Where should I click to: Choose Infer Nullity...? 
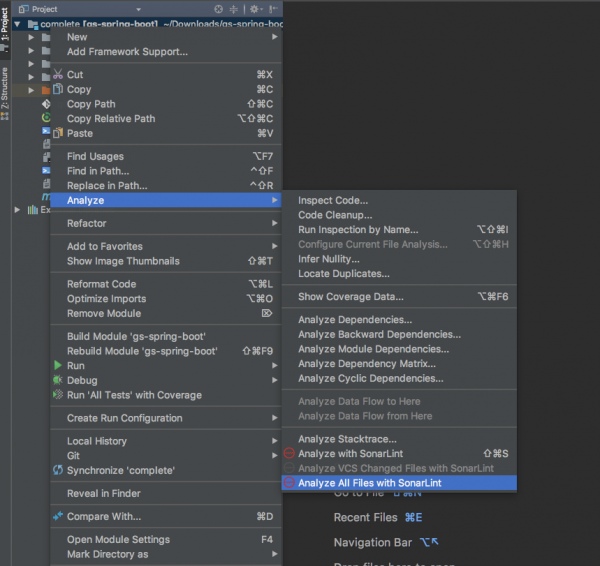point(399,259)
